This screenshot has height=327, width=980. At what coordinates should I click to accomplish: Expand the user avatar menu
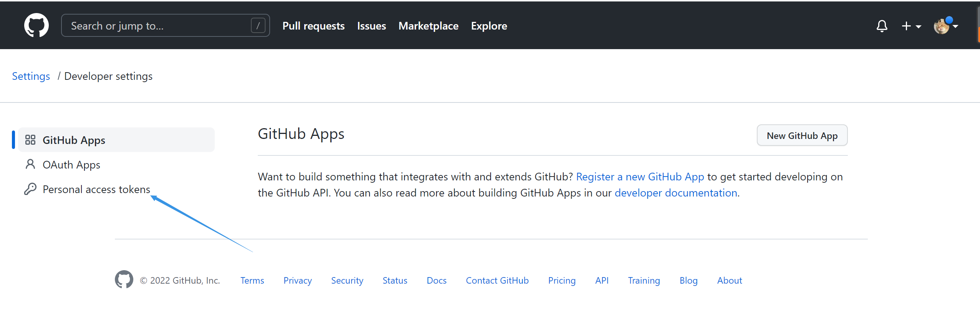coord(945,26)
